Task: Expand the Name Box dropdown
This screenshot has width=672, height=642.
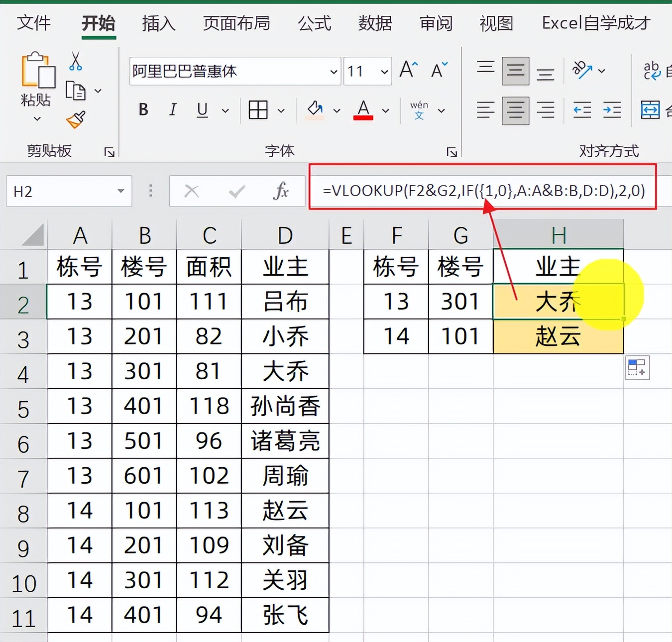Action: pyautogui.click(x=120, y=191)
